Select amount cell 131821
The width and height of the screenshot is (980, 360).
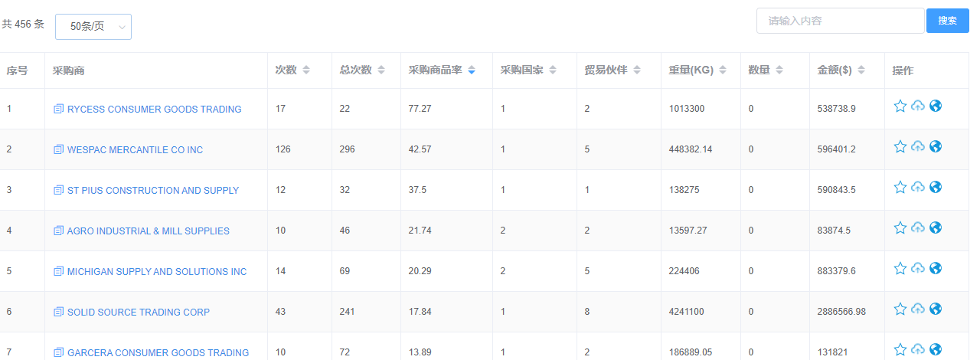832,352
